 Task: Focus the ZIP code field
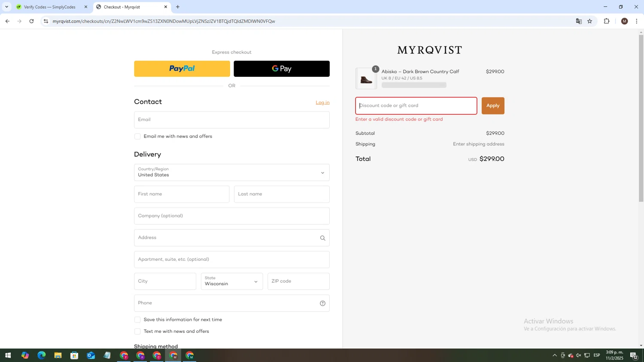pyautogui.click(x=298, y=281)
